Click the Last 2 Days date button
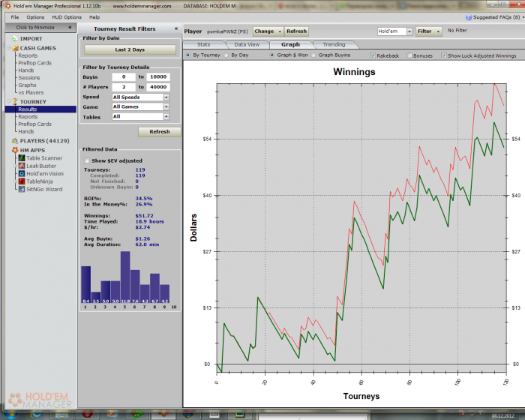 pyautogui.click(x=130, y=49)
